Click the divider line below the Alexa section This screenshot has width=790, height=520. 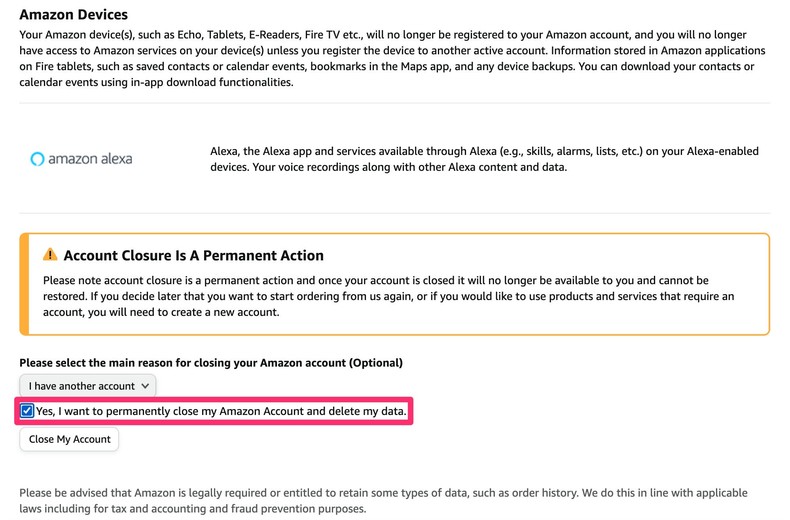point(394,213)
